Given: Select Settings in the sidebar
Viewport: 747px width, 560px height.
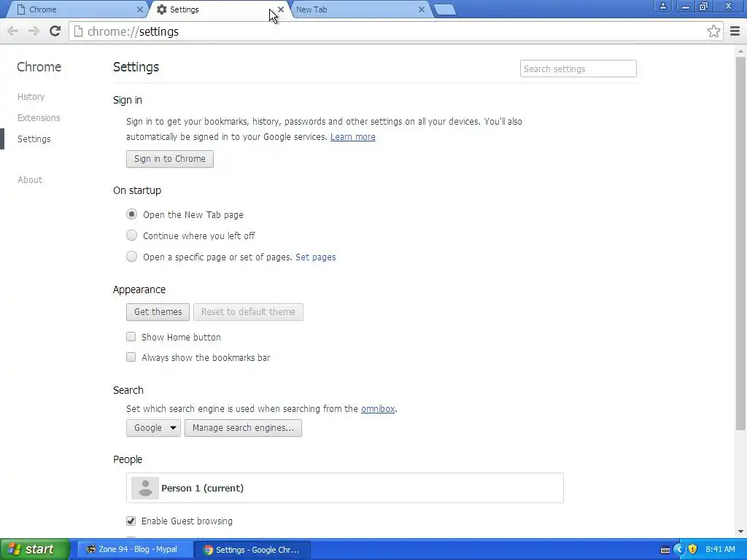Looking at the screenshot, I should click(34, 139).
